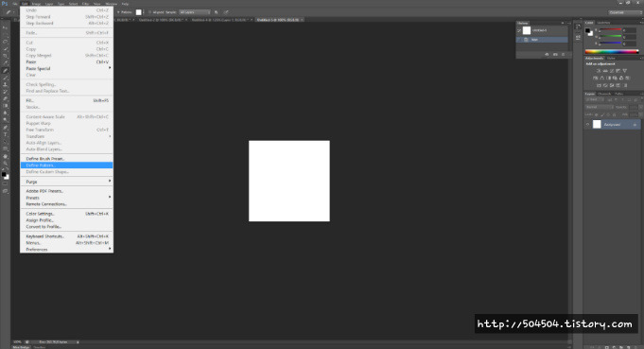This screenshot has width=644, height=349.
Task: Switch to the Channels tab
Action: [x=604, y=94]
